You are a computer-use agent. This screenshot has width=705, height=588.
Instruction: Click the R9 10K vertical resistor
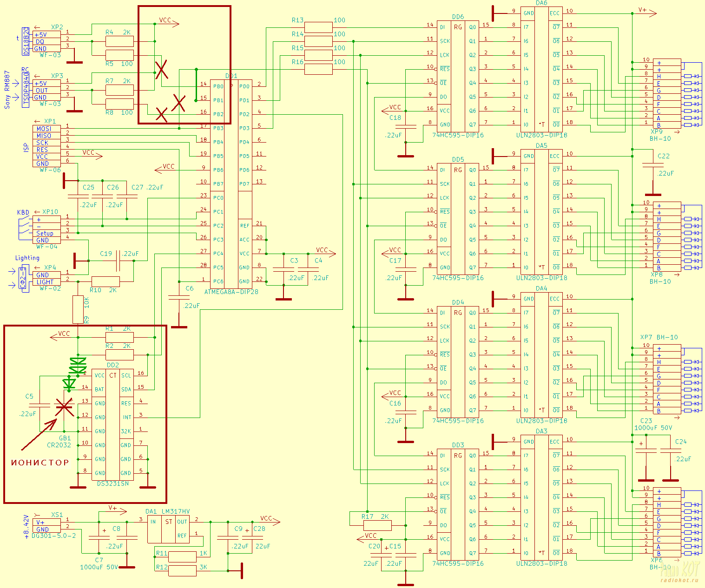[78, 309]
